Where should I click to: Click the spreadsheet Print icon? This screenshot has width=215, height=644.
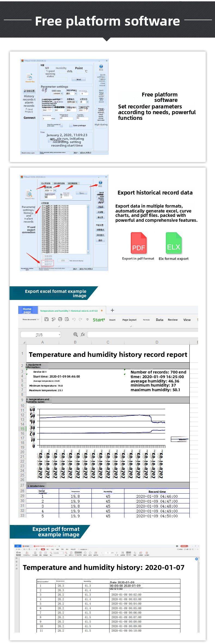tap(60, 319)
